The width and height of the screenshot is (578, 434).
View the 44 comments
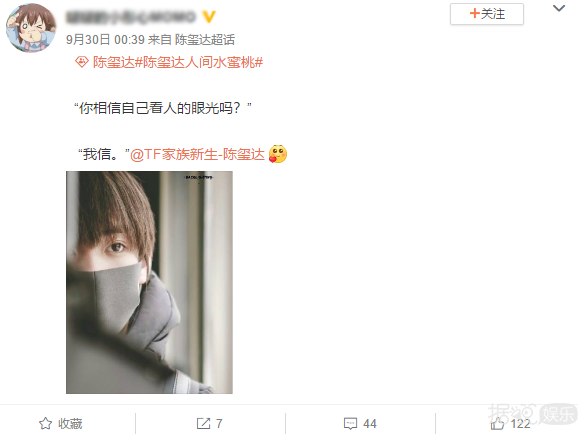(370, 424)
